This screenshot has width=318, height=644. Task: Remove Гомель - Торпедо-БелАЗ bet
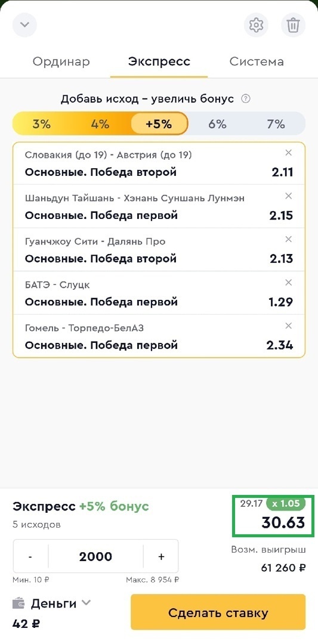click(288, 326)
